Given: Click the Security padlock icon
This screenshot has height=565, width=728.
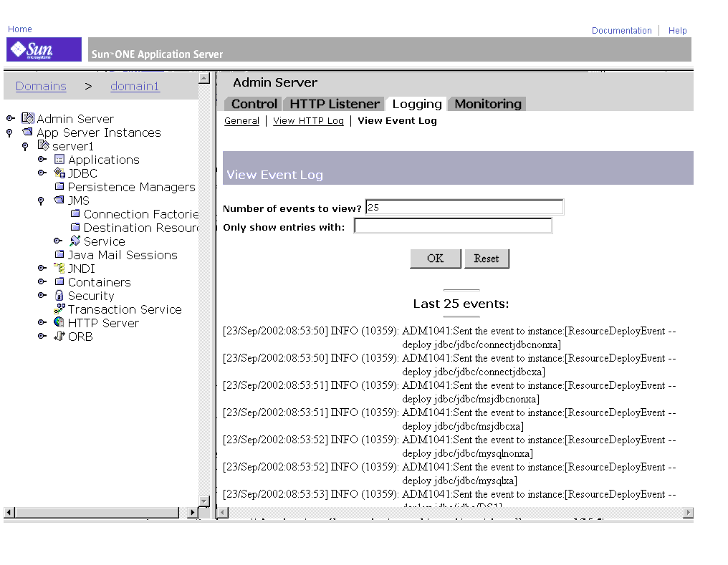Looking at the screenshot, I should [x=59, y=295].
